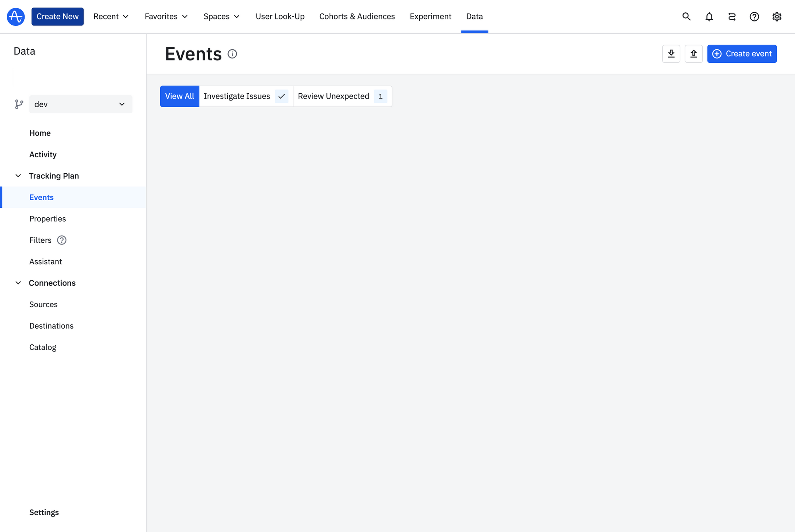Click the upload events icon button
The image size is (795, 532).
click(x=694, y=54)
